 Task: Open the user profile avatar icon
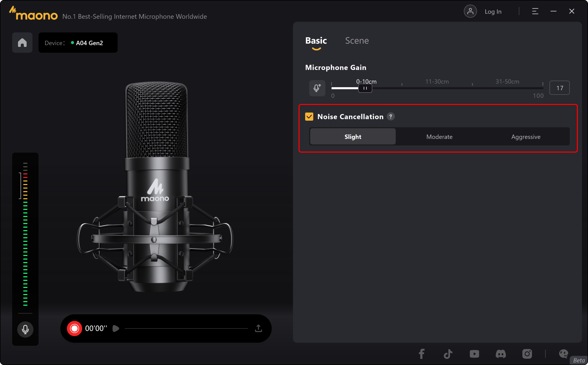[x=470, y=11]
